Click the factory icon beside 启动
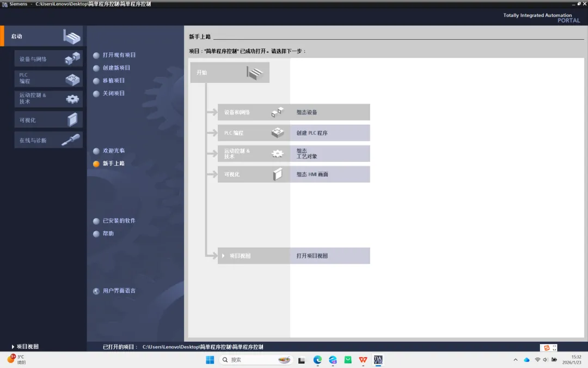Image resolution: width=588 pixels, height=368 pixels. coord(72,37)
